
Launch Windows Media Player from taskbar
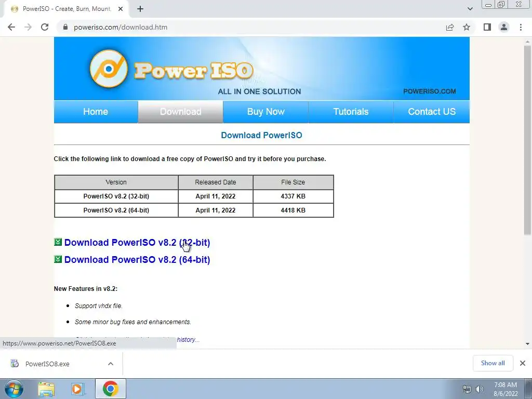pos(78,389)
